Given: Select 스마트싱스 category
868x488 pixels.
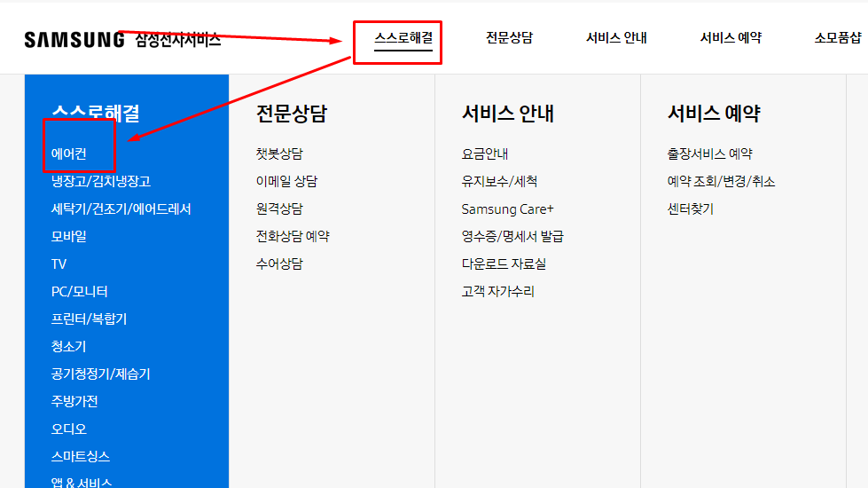Looking at the screenshot, I should pos(81,457).
